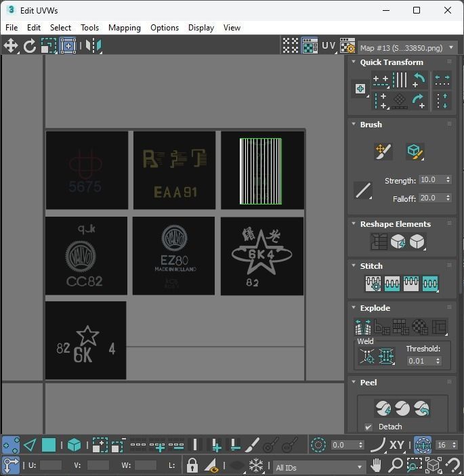Select the Rotate Selected Subobject tool

click(x=30, y=46)
